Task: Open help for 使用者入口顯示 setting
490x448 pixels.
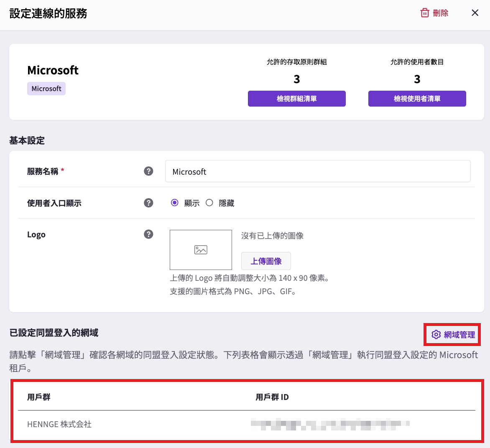Action: tap(148, 203)
